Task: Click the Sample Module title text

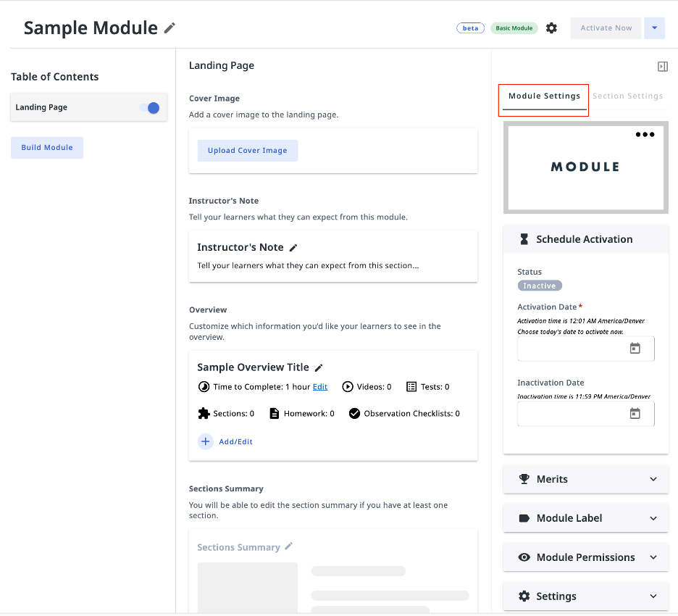Action: (91, 28)
